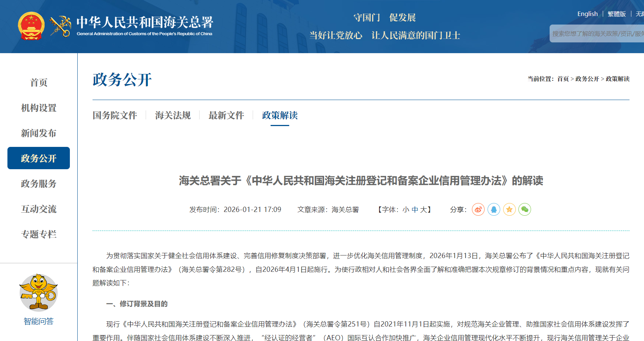Image resolution: width=644 pixels, height=341 pixels.
Task: Open 新闻发布 in sidebar
Action: click(x=39, y=133)
